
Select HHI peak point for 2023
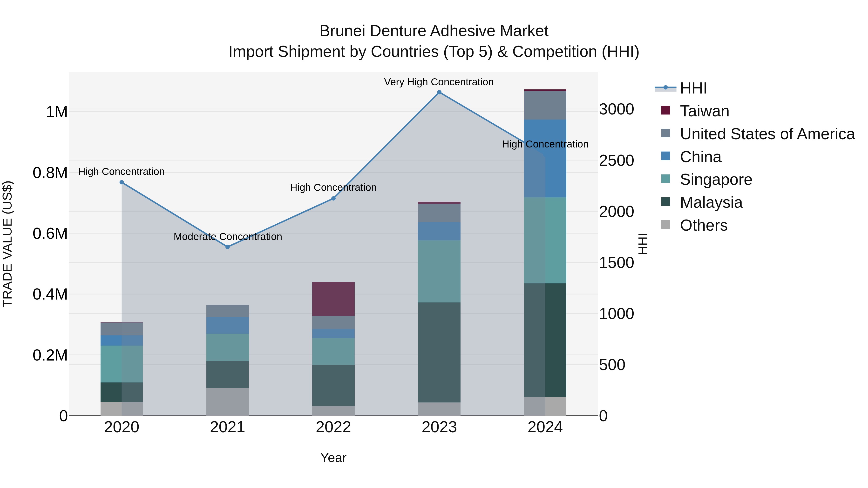(439, 92)
